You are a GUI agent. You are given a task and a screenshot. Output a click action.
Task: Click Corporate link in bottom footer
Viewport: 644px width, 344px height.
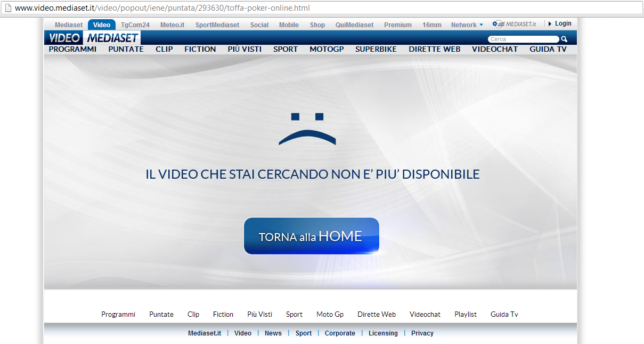(340, 333)
